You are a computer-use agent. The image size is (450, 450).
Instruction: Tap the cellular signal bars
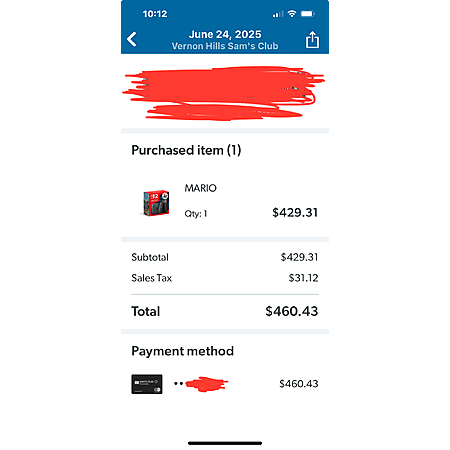pyautogui.click(x=278, y=14)
